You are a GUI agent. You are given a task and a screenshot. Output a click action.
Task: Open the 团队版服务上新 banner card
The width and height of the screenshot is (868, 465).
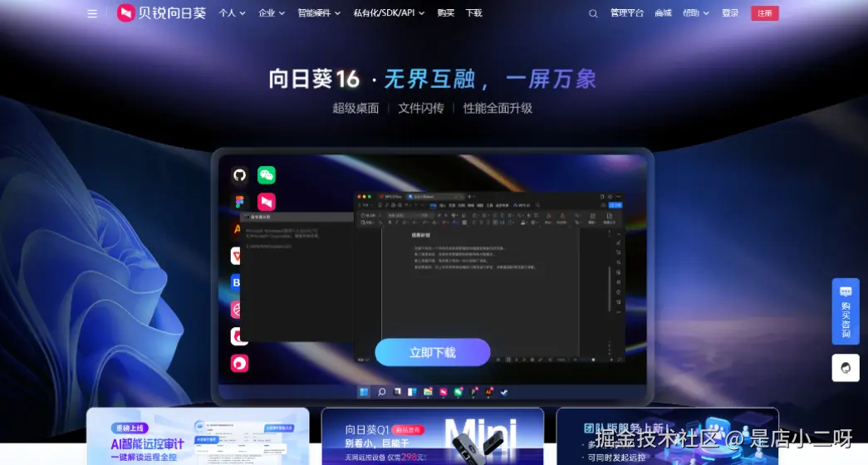point(667,436)
